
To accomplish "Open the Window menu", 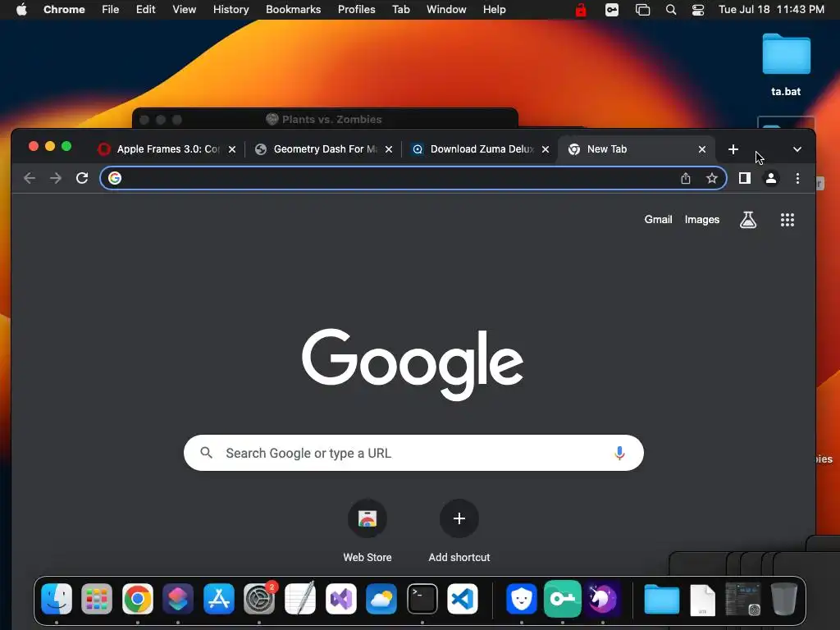I will [446, 10].
